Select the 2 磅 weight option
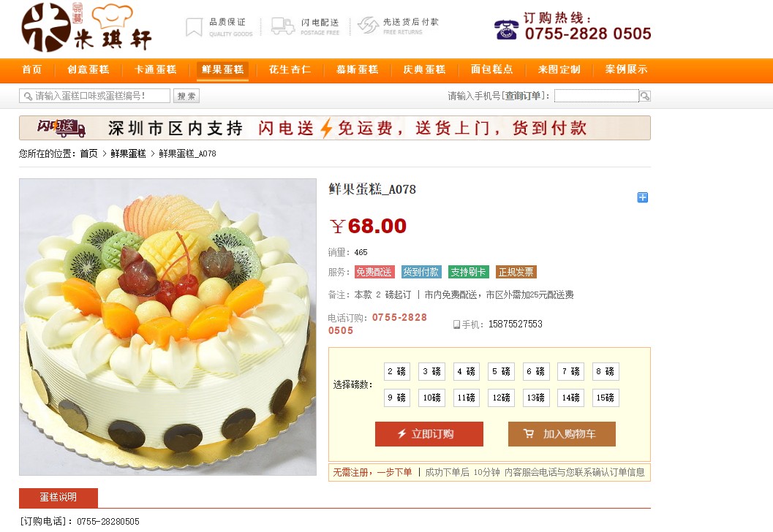Screen dimensions: 773x532 coord(397,371)
